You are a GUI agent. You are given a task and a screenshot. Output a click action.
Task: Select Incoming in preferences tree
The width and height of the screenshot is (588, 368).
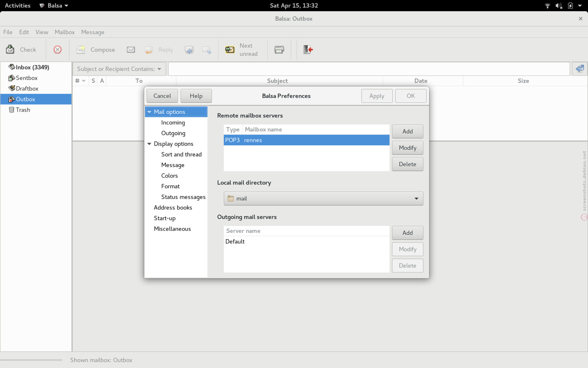tap(173, 122)
